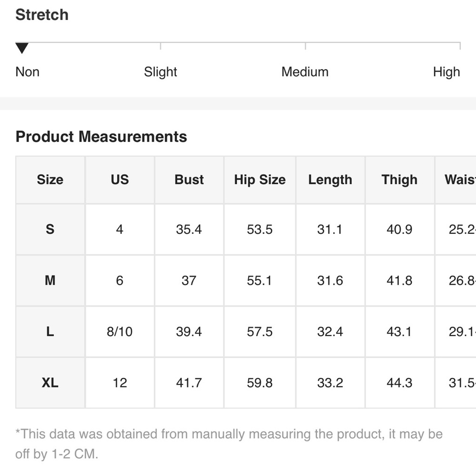This screenshot has height=476, width=476.
Task: Click the Hip Size column header
Action: click(259, 179)
